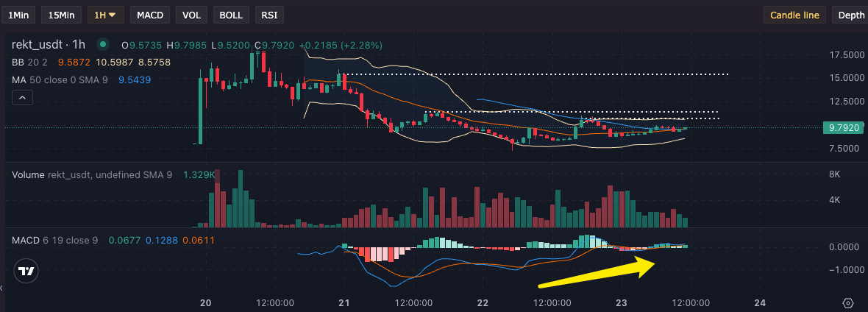Click the BB 20 2 indicator legend
868x312 pixels.
tap(29, 63)
